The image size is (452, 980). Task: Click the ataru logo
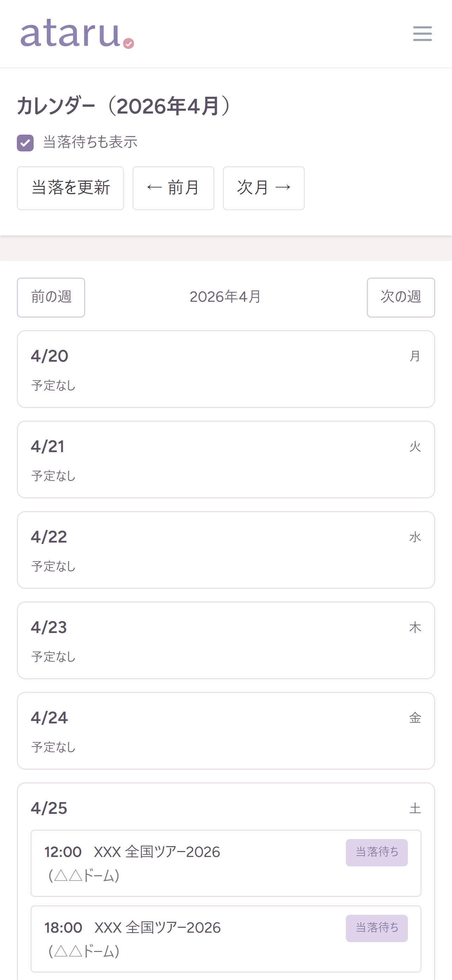[x=77, y=34]
